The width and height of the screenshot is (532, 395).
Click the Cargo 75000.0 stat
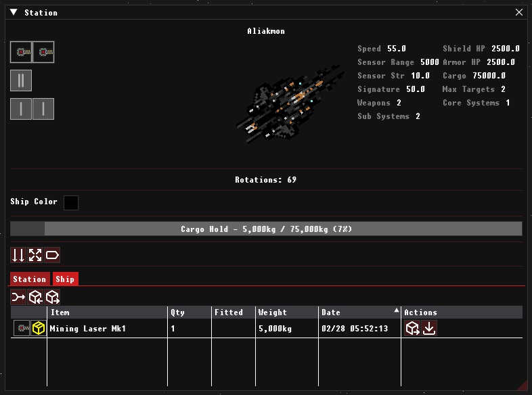[x=474, y=76]
